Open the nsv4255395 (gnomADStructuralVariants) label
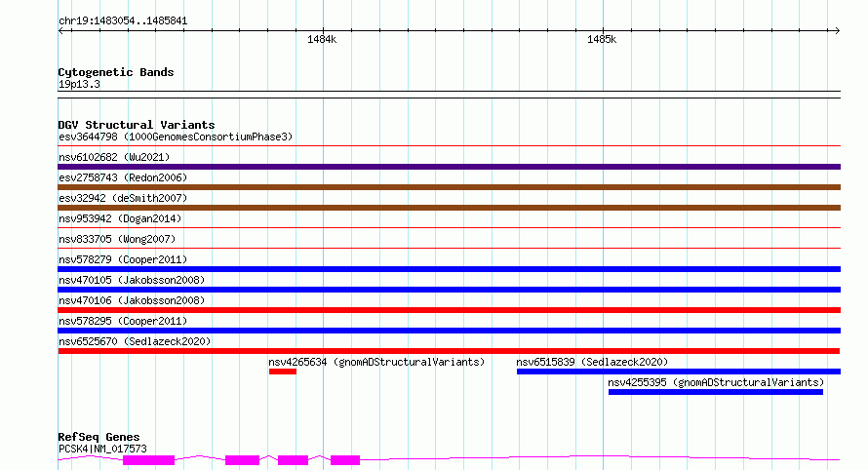 tap(716, 382)
